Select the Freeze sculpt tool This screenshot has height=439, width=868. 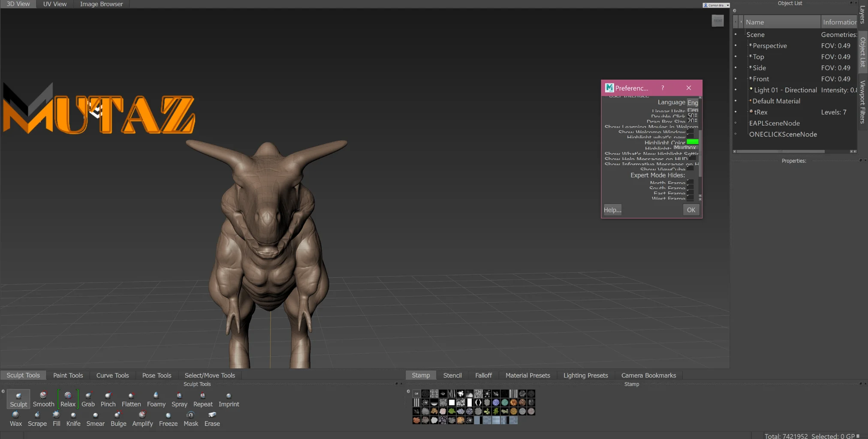pos(168,419)
